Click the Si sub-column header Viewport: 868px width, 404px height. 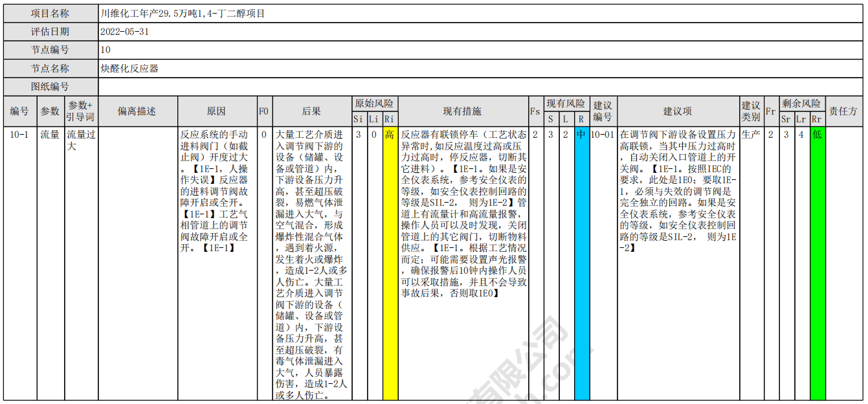(359, 119)
